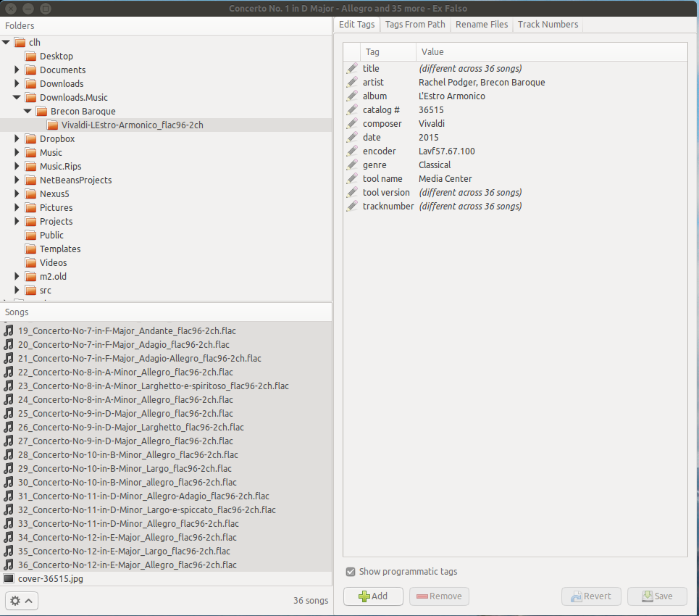
Task: Click the pencil icon beside the genre tag
Action: coord(352,165)
